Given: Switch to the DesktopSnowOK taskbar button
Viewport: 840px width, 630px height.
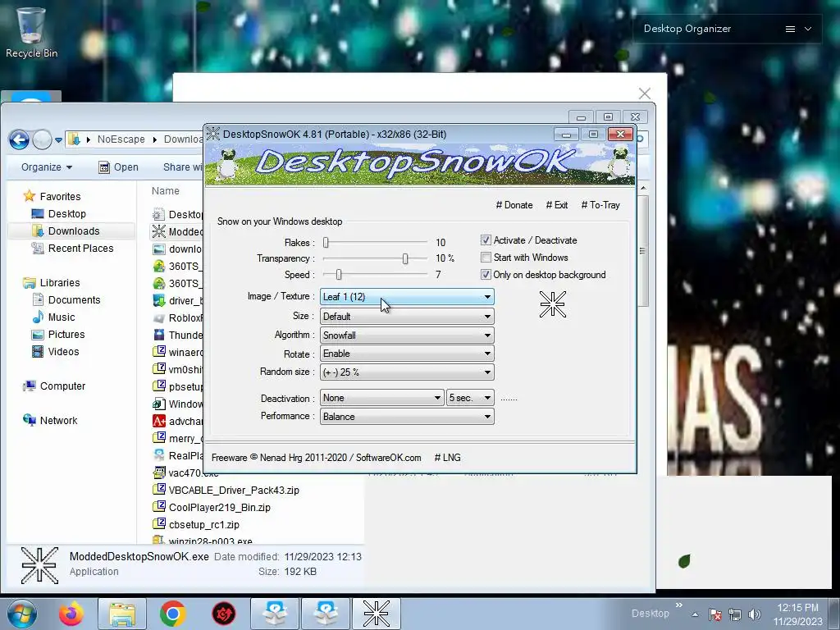Looking at the screenshot, I should [x=376, y=614].
